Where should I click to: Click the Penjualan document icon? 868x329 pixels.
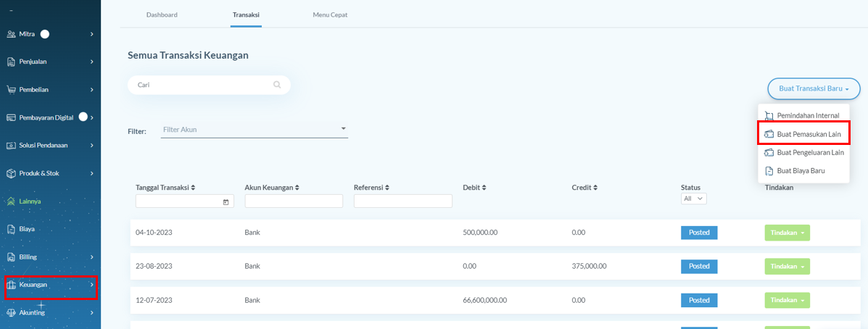11,62
